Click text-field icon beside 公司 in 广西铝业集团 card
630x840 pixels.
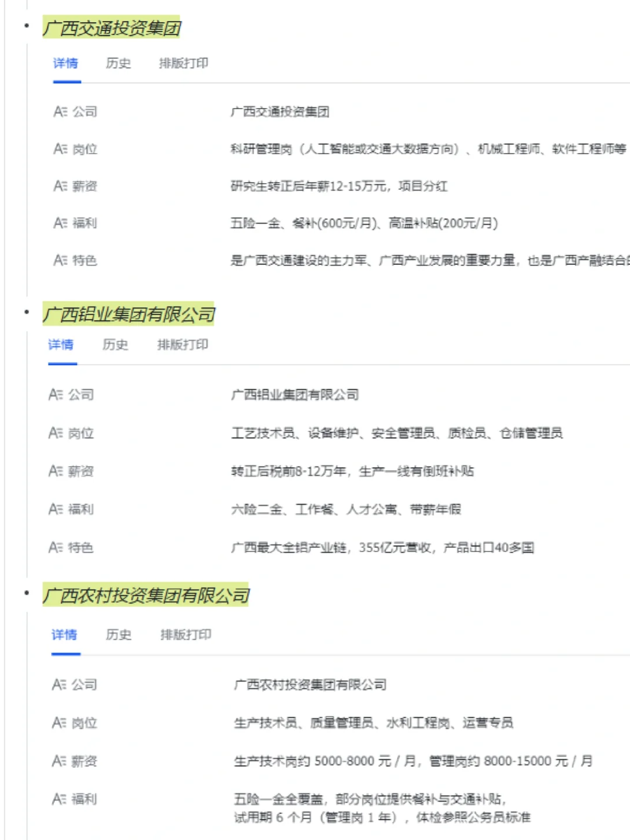pyautogui.click(x=56, y=395)
